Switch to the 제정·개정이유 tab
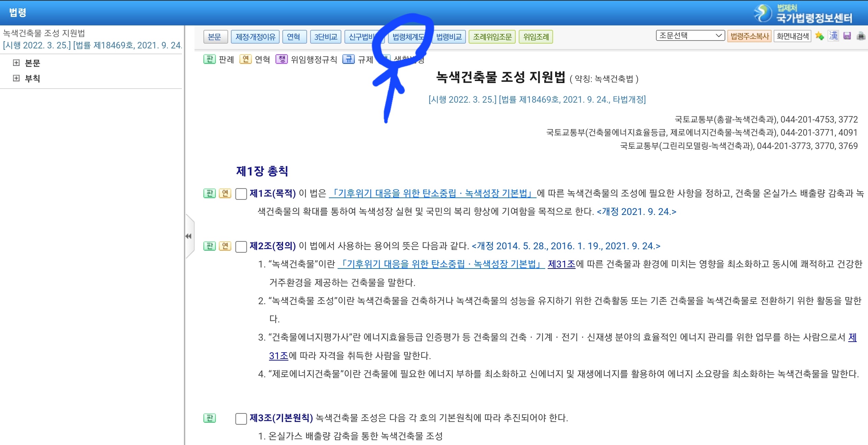 pyautogui.click(x=255, y=37)
